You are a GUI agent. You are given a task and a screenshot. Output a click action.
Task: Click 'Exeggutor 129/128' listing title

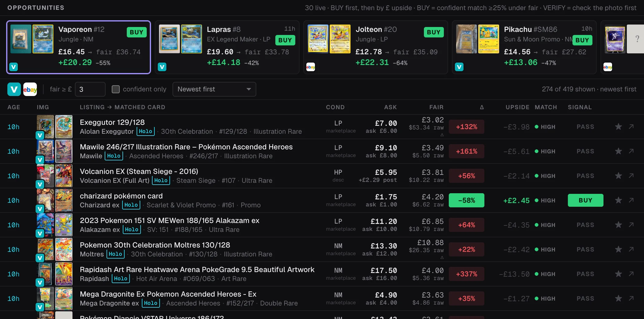[112, 122]
